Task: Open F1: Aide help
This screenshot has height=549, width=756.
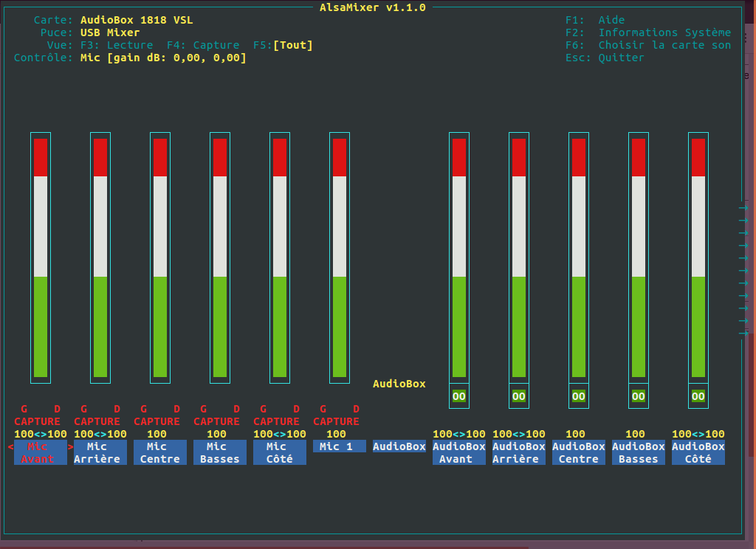Action: click(x=595, y=20)
